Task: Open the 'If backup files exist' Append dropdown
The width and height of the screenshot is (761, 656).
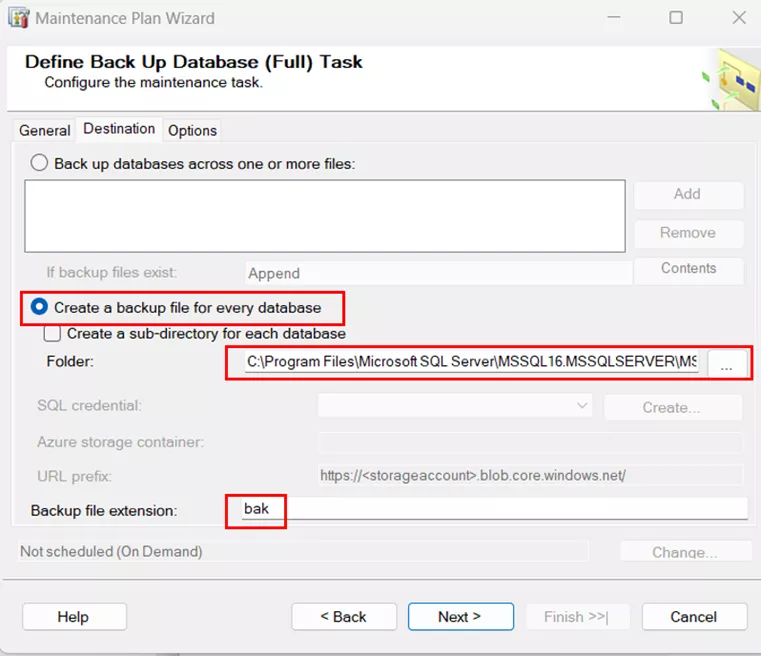Action: click(438, 273)
